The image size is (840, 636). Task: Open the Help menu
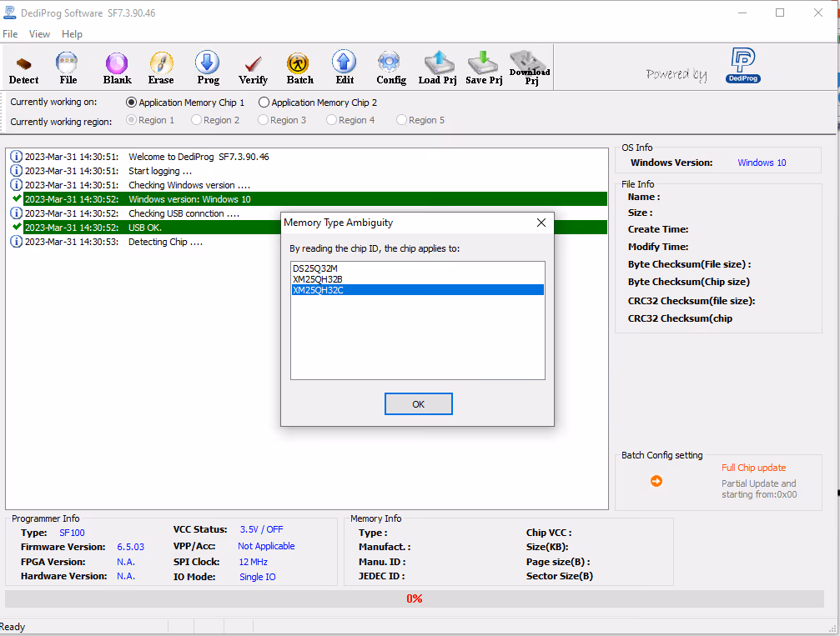tap(72, 33)
